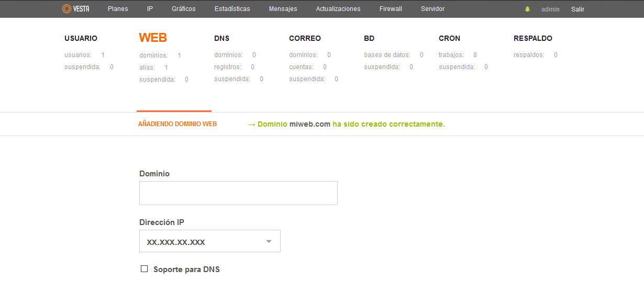Open the Servidor menu item

point(433,9)
